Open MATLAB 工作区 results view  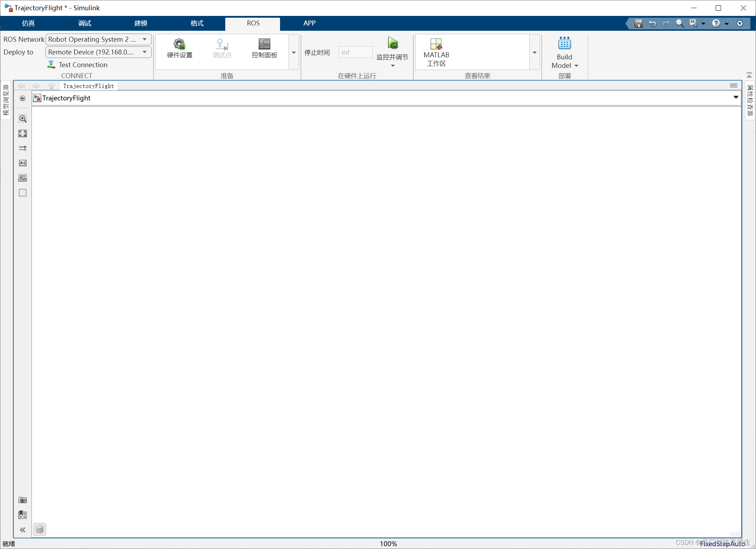pos(436,52)
